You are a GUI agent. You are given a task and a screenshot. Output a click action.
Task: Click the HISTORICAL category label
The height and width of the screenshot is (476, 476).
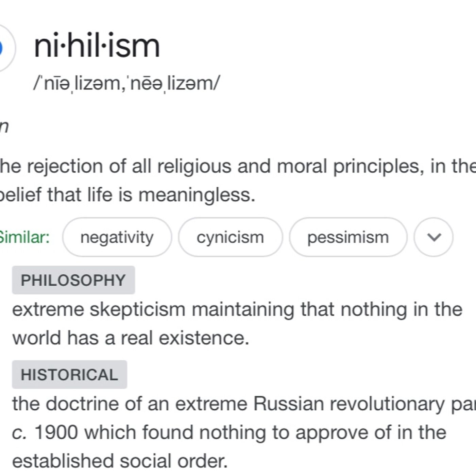69,375
